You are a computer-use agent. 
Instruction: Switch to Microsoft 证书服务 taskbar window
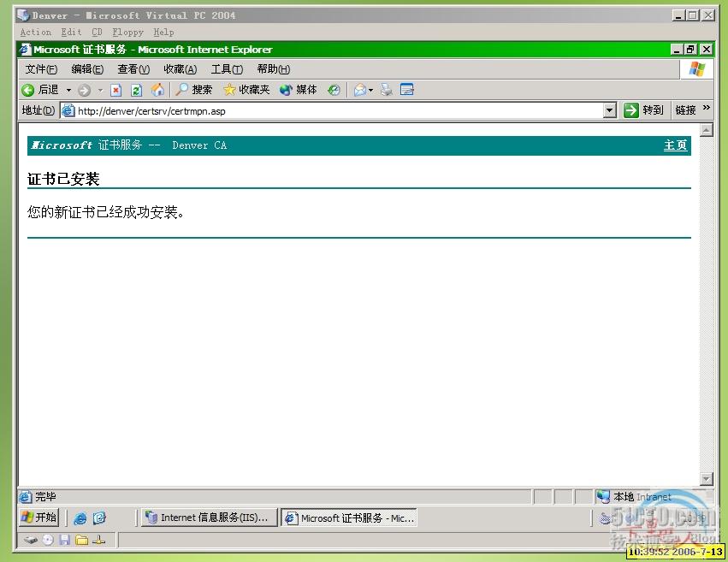click(x=349, y=518)
